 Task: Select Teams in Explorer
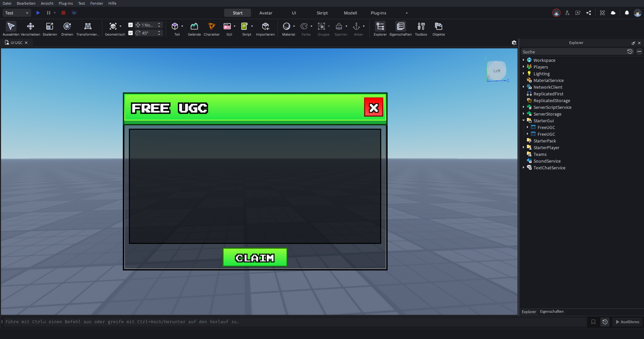540,154
